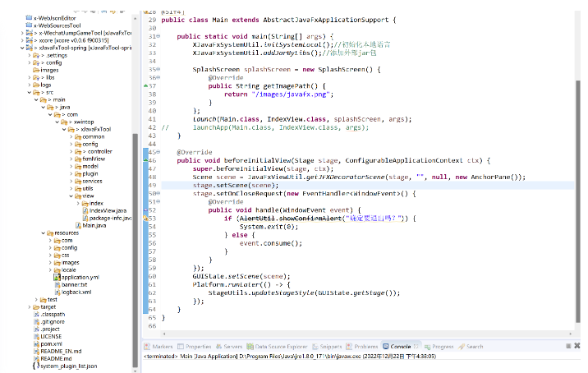Click the Main.java file icon
The image size is (588, 373).
coord(78,226)
